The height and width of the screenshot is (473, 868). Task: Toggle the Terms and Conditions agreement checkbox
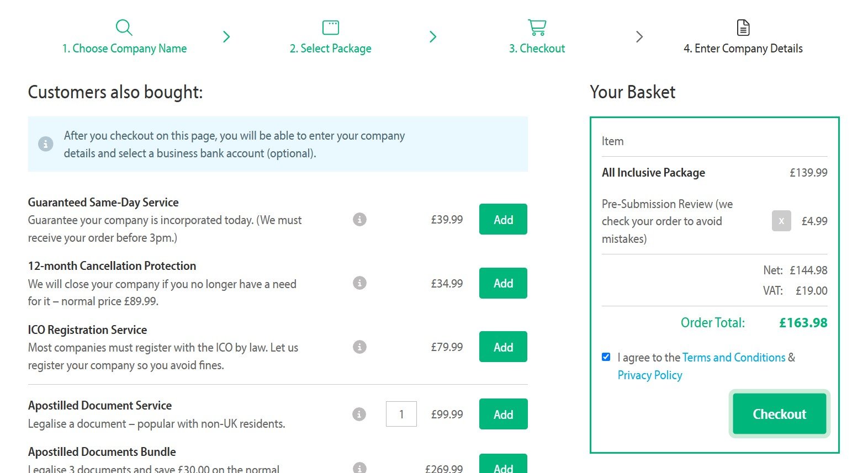click(606, 357)
